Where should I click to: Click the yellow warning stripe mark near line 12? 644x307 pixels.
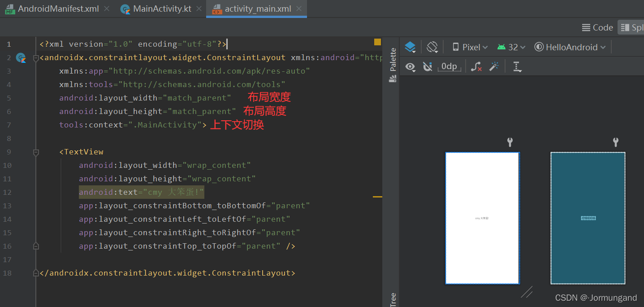pyautogui.click(x=377, y=197)
